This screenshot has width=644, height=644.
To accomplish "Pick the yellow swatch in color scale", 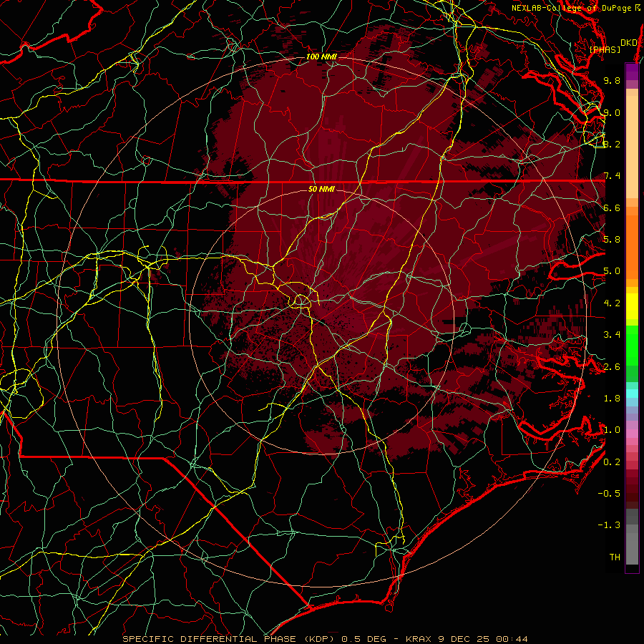I will click(x=632, y=306).
